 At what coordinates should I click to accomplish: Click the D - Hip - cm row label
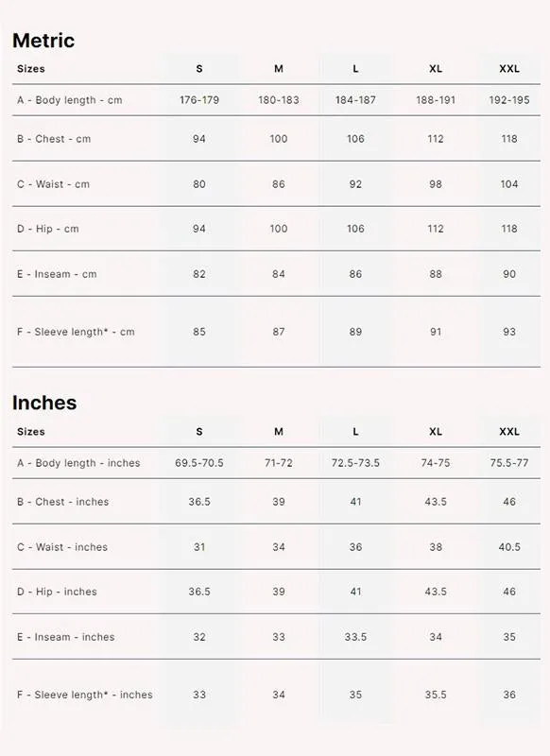pyautogui.click(x=47, y=229)
